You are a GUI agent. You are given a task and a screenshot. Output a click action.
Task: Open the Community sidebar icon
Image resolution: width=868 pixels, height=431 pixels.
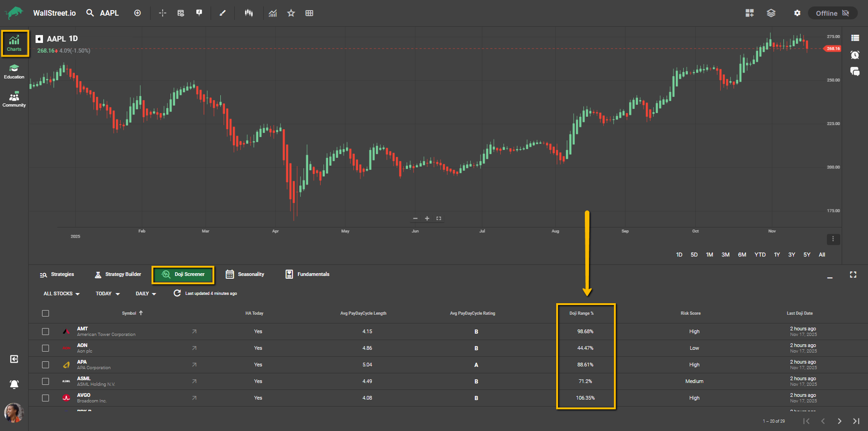click(14, 99)
